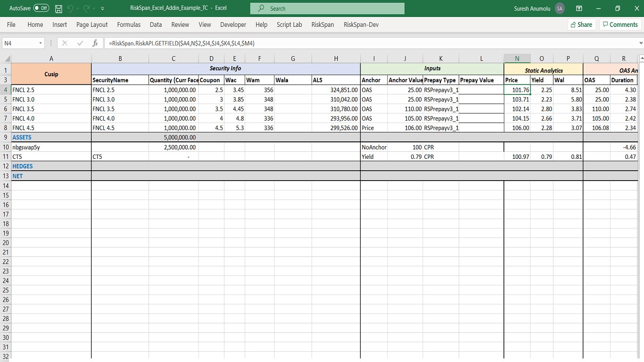
Task: Open Ribbon Display Options icon
Action: click(x=579, y=8)
